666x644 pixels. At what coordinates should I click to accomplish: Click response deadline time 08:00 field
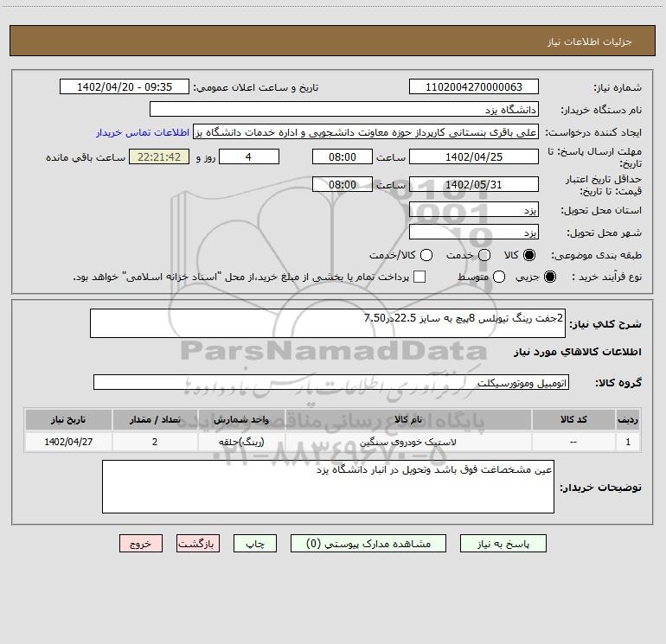(343, 156)
